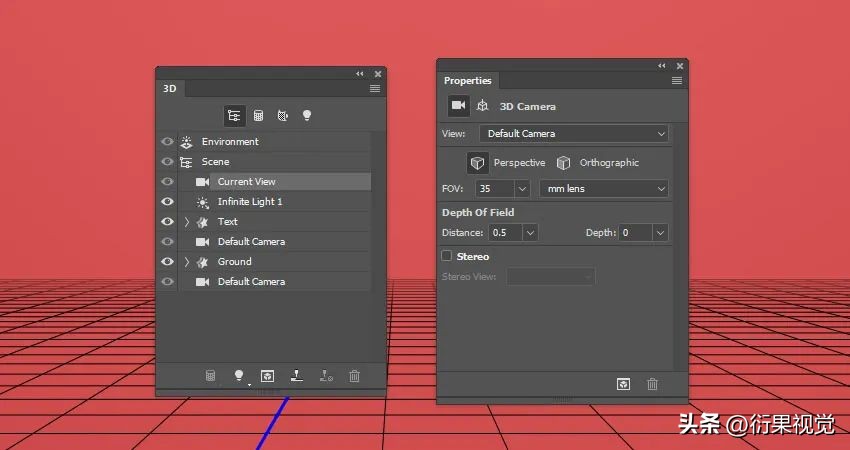Open the FOV value slider arrow

[x=522, y=189]
